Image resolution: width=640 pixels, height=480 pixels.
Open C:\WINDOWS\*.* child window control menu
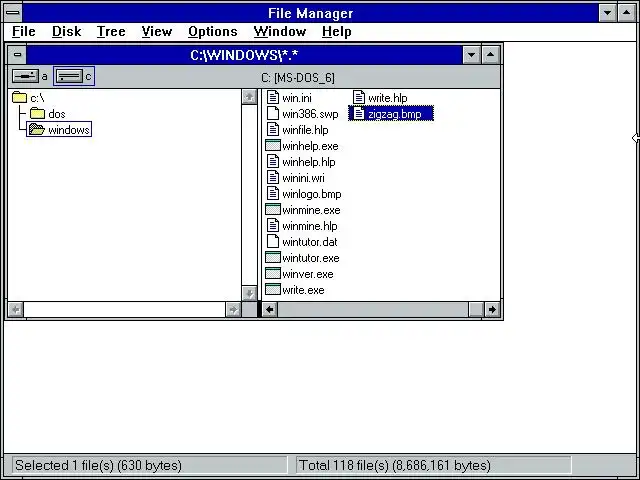(17, 54)
